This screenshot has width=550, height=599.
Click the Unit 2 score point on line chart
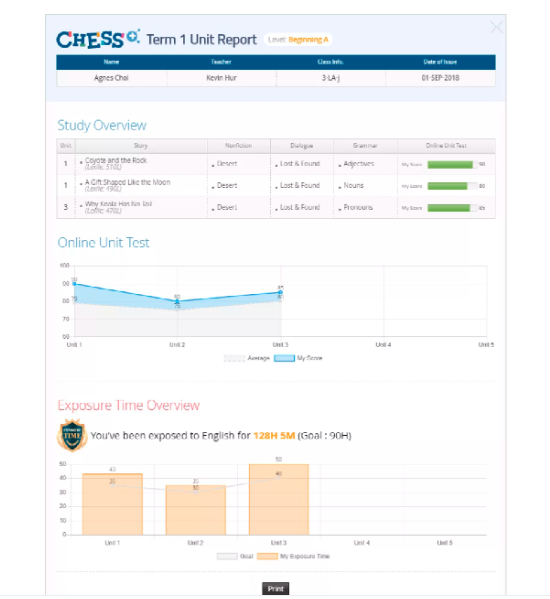pyautogui.click(x=177, y=301)
